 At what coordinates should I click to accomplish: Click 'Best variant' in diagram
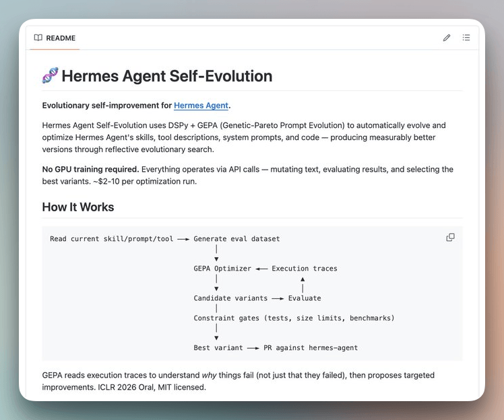coord(218,348)
